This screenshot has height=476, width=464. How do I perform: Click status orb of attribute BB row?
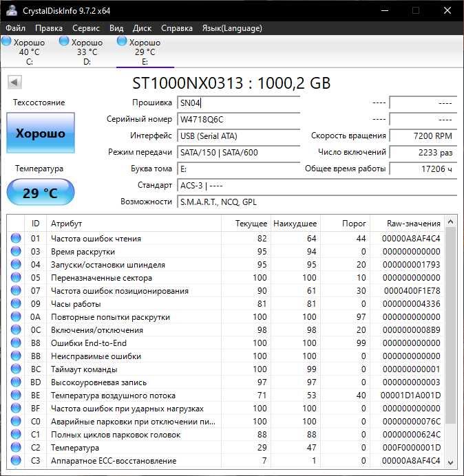point(16,356)
